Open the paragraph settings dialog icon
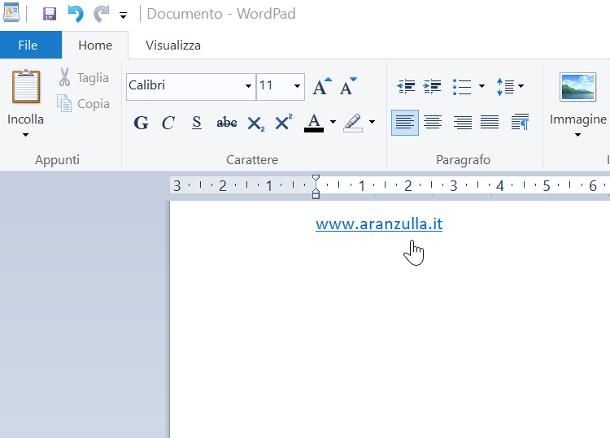The width and height of the screenshot is (610, 438). pyautogui.click(x=520, y=122)
